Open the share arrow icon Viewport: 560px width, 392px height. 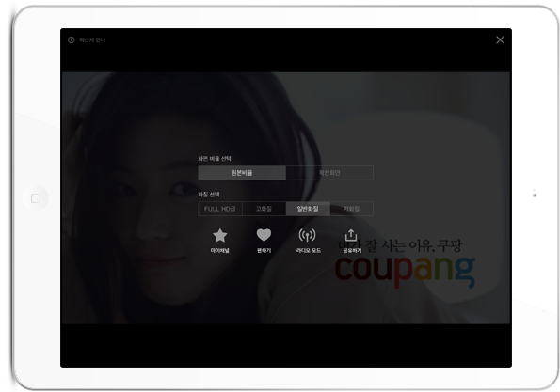pyautogui.click(x=351, y=235)
